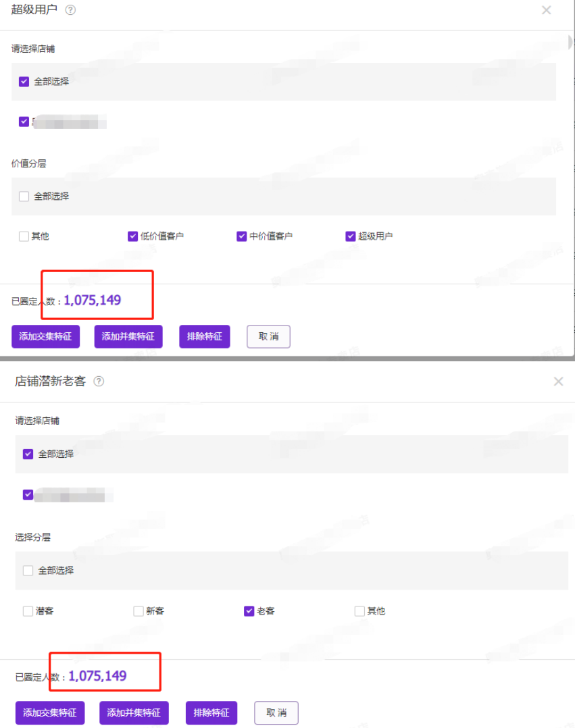Uncheck 全部选择 store checkbox in 超级用户 dialog

pos(24,82)
